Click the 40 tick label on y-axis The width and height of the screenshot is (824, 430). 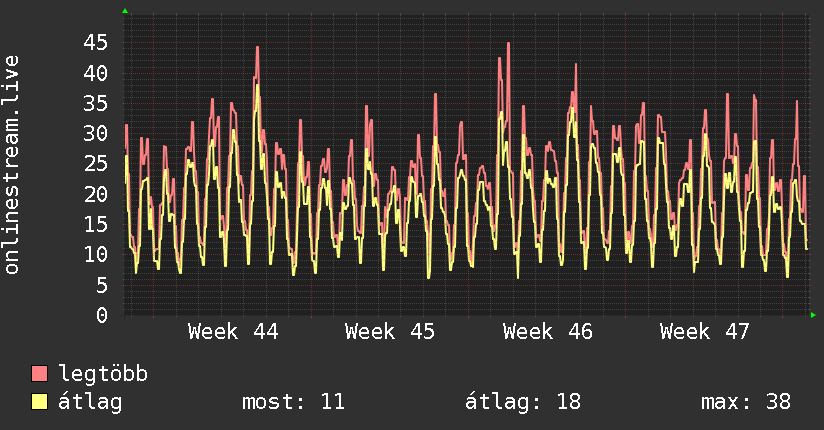(96, 73)
